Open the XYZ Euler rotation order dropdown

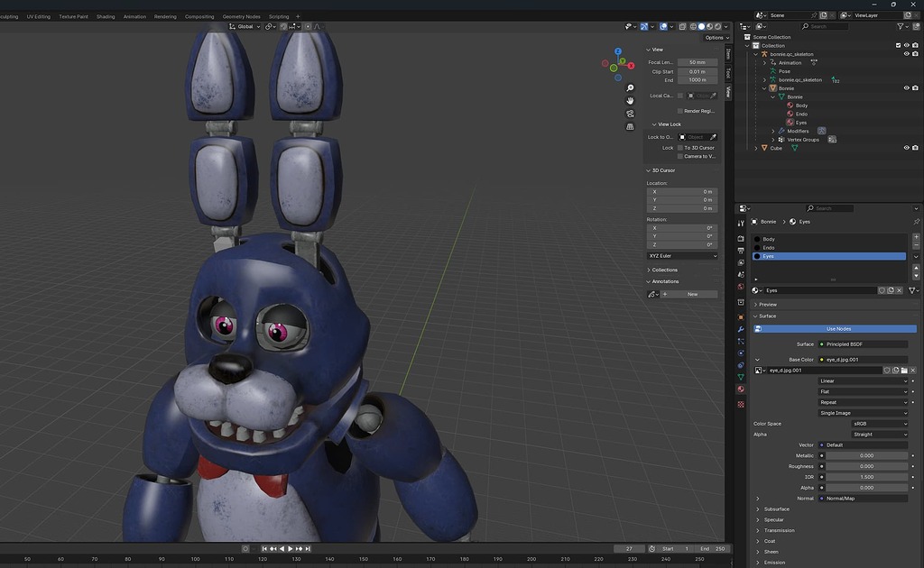tap(681, 255)
